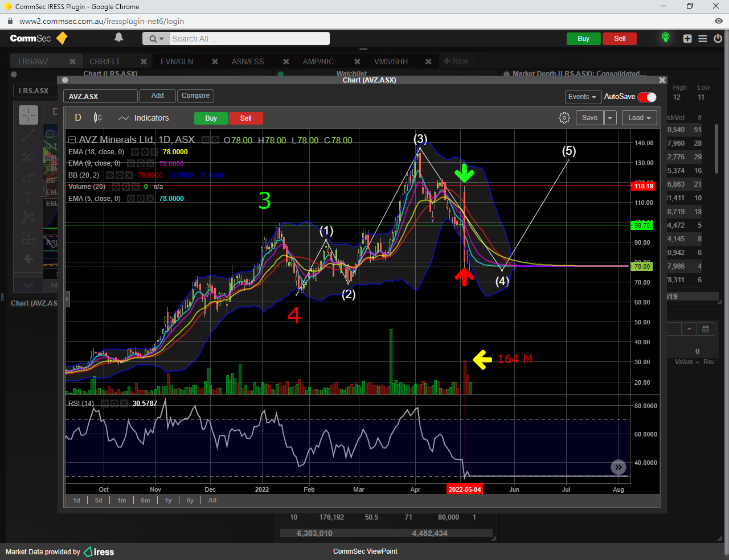Remove the EMA (9, close, 0) indicator

pyautogui.click(x=150, y=164)
